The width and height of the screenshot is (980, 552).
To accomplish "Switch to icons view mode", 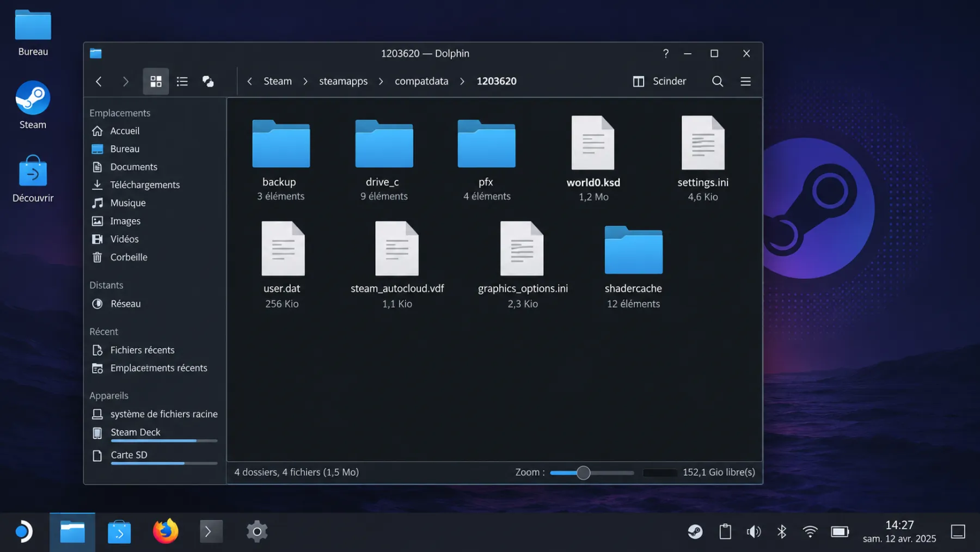I will tap(156, 81).
